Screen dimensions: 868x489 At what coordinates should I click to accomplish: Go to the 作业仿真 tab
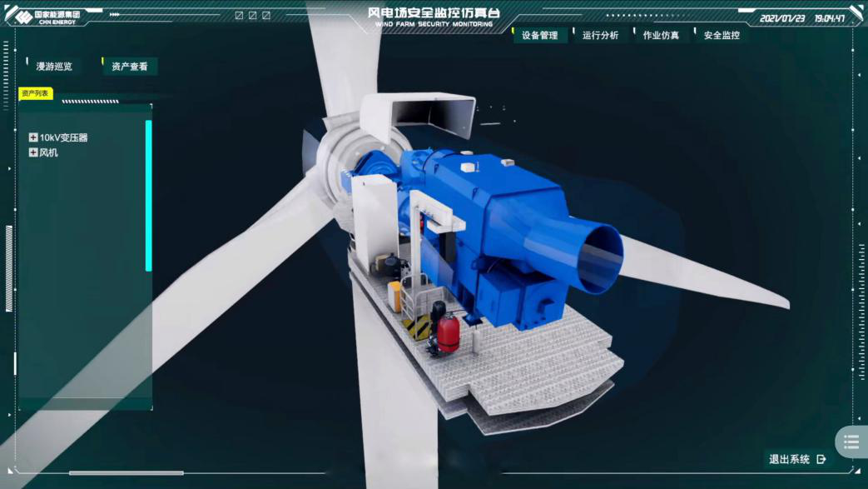point(661,35)
